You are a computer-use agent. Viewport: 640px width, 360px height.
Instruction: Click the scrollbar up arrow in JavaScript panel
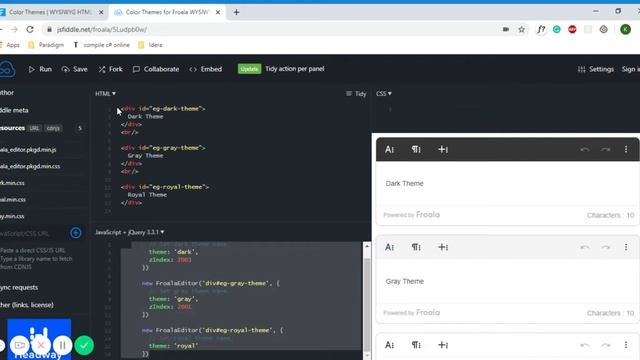tap(367, 246)
